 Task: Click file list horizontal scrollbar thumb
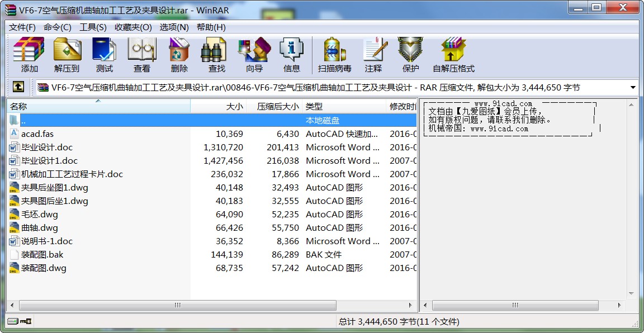[177, 305]
